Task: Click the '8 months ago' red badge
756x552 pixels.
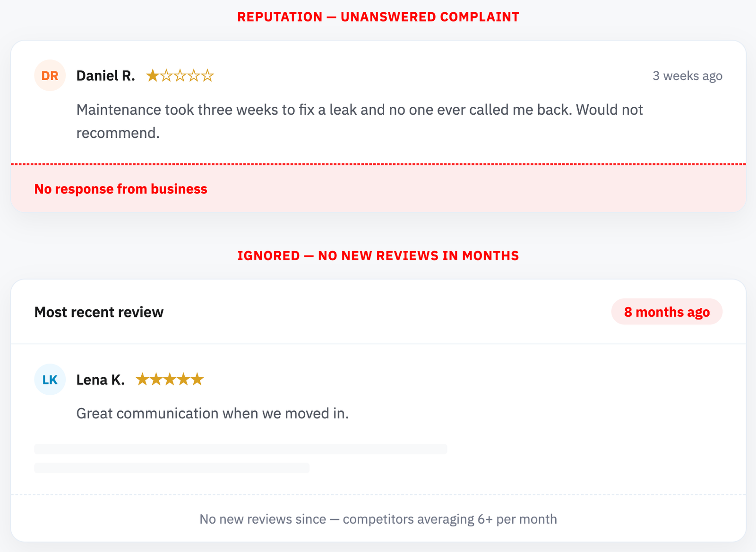Action: click(667, 312)
